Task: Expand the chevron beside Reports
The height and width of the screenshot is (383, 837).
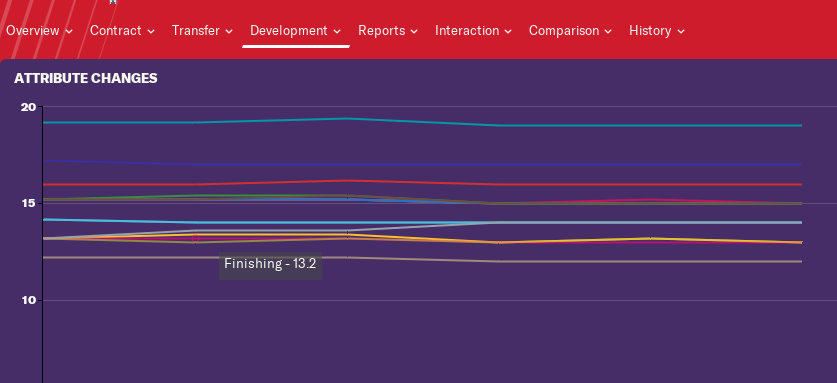Action: pyautogui.click(x=414, y=32)
